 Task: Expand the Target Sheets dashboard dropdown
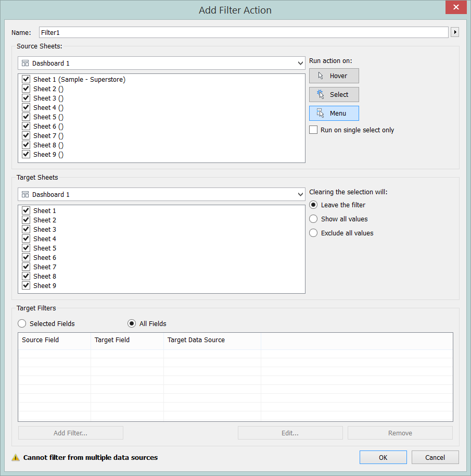[x=300, y=195]
